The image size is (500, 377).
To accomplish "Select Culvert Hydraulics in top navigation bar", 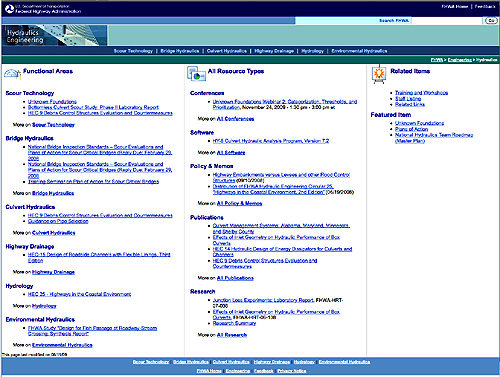I will 227,51.
